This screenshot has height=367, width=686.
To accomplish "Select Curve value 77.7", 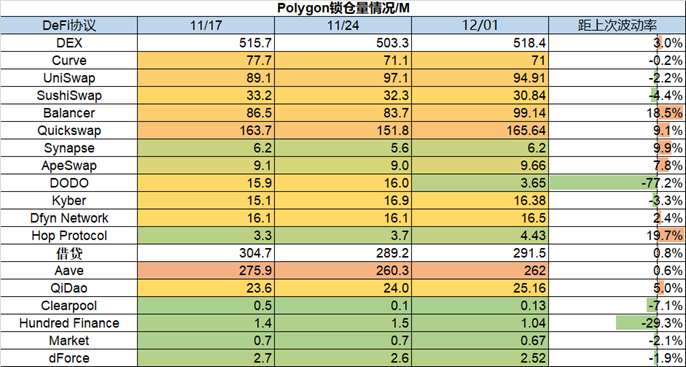I will point(206,60).
